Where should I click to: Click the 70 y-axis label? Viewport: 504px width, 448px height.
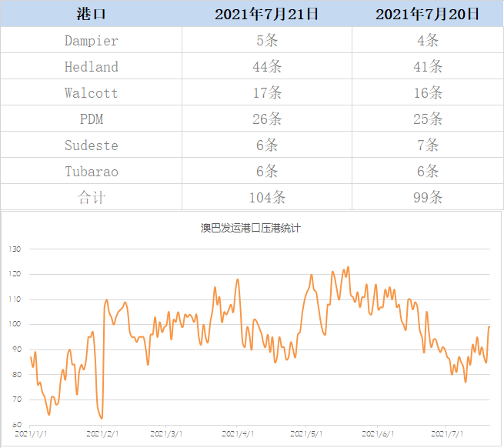pos(17,400)
